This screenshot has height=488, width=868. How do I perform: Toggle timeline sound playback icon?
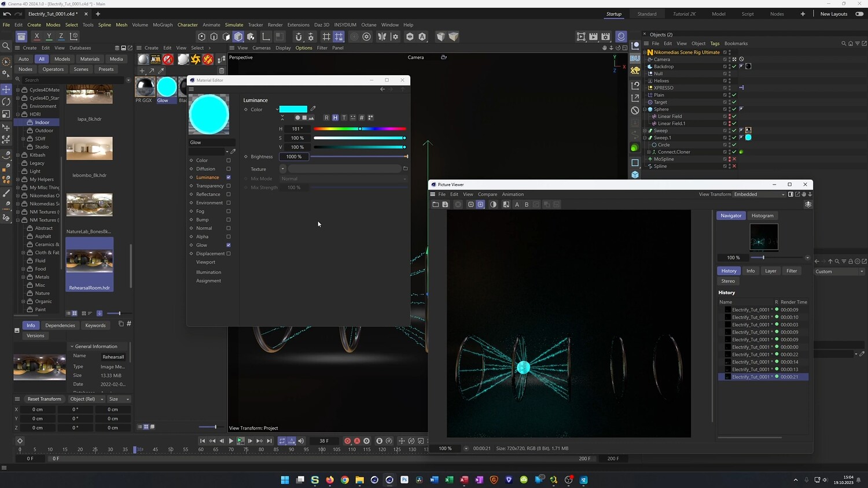[x=301, y=441]
